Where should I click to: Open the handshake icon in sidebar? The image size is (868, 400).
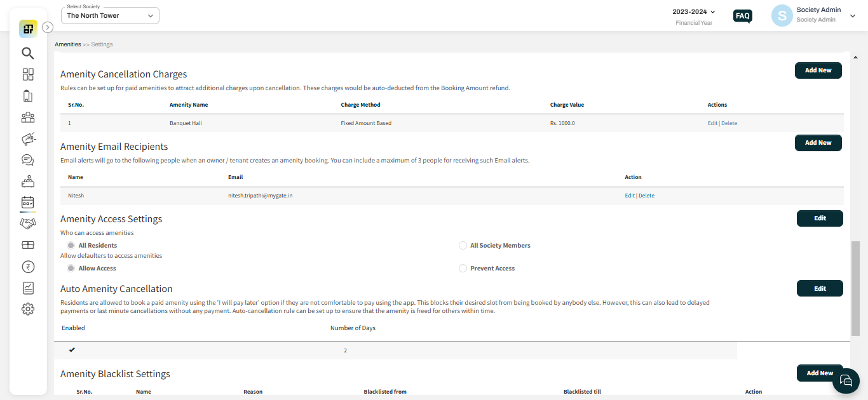pos(28,223)
